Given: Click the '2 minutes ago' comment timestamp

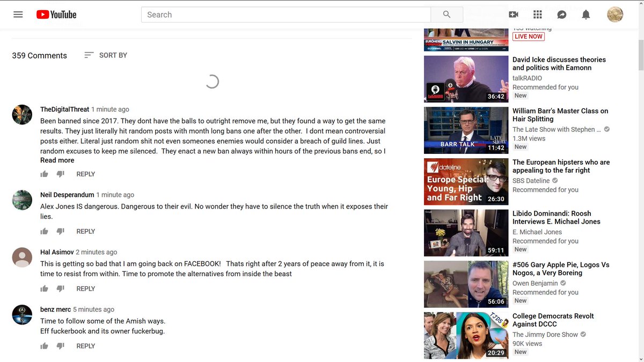Looking at the screenshot, I should coord(97,252).
